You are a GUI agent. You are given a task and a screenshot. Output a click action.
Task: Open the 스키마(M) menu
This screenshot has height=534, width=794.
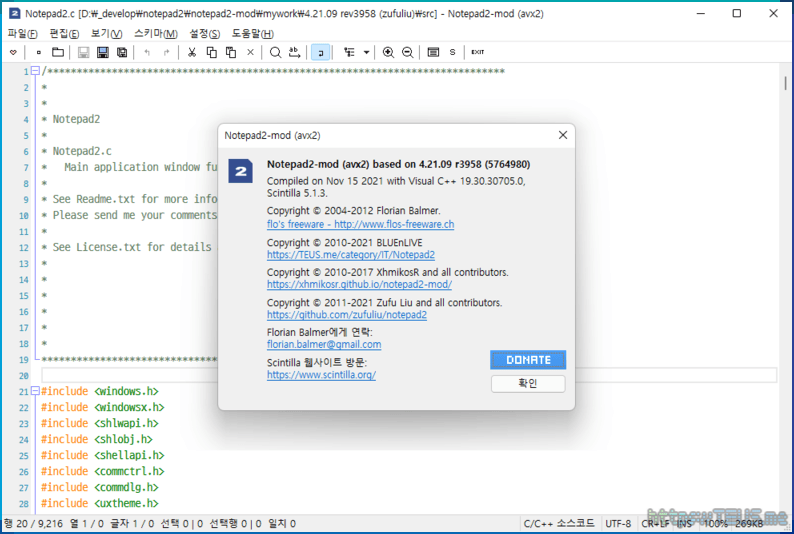point(156,33)
